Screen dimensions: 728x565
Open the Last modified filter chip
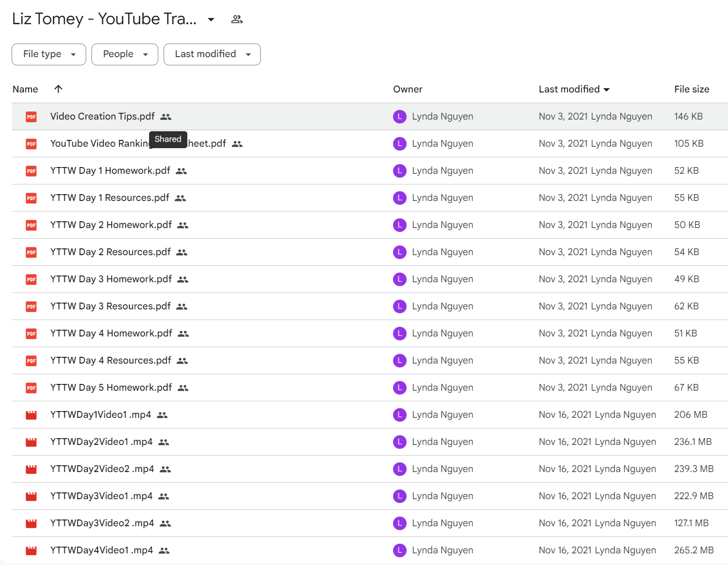tap(212, 54)
